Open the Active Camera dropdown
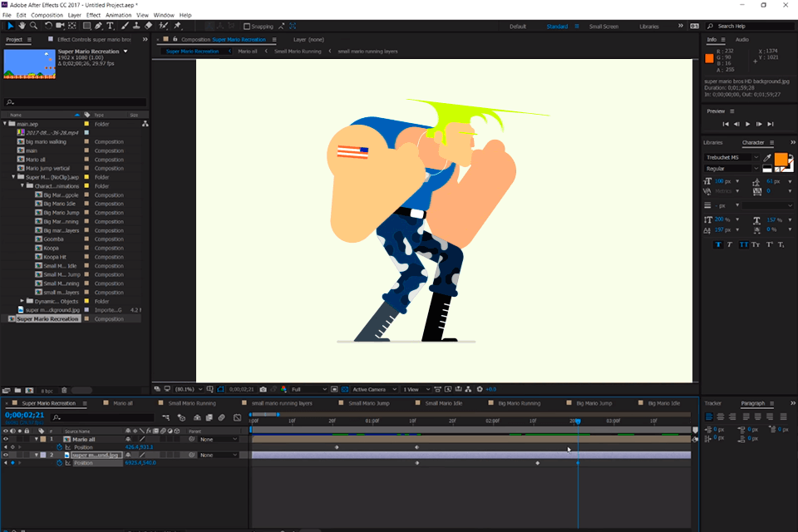The image size is (798, 532). (x=372, y=388)
